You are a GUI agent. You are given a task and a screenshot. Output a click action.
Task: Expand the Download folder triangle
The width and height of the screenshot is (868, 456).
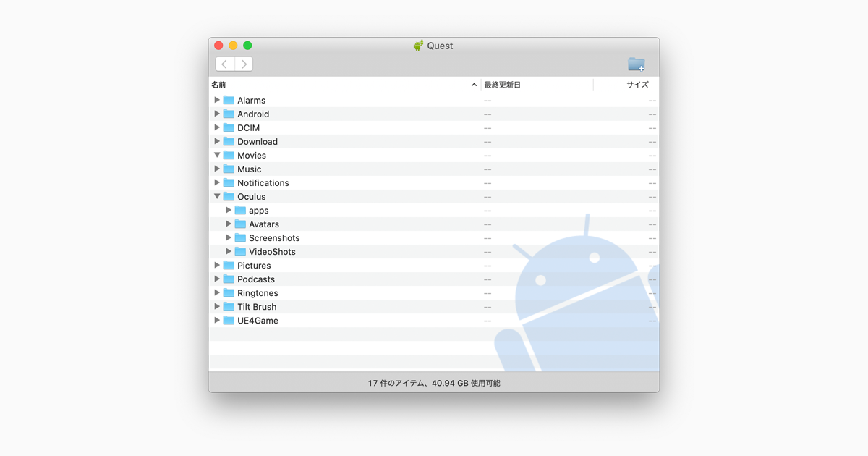click(217, 141)
